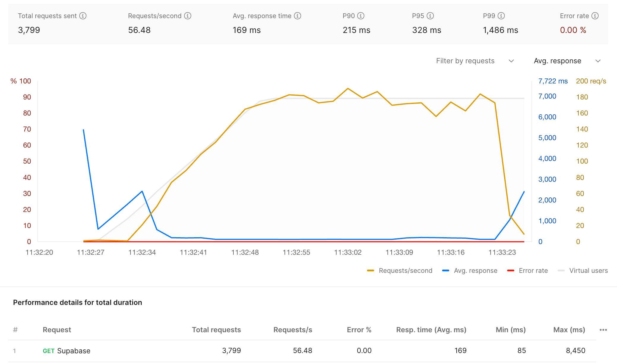617x364 pixels.
Task: Open info tooltip for Avg. response time
Action: pyautogui.click(x=298, y=16)
